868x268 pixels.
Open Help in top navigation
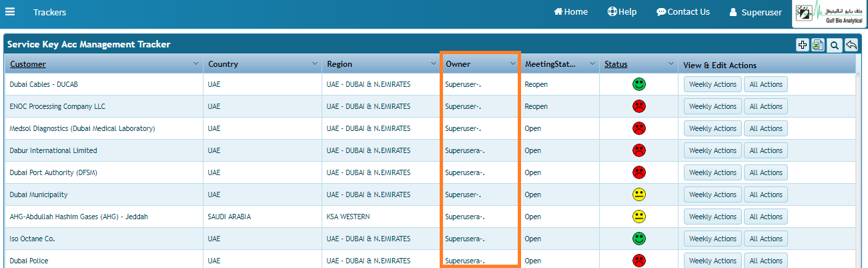coord(622,12)
